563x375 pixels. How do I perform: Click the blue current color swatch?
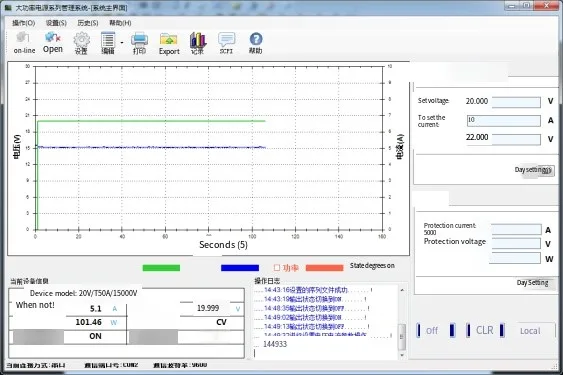pos(240,268)
